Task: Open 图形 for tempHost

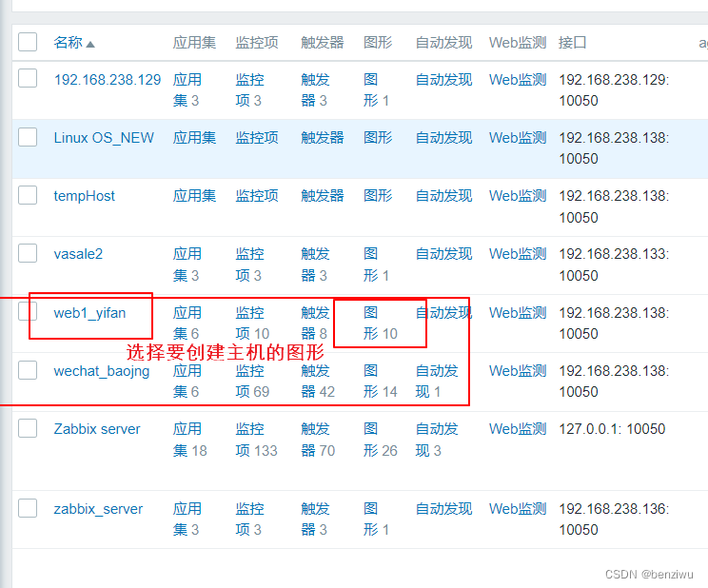Action: [378, 196]
